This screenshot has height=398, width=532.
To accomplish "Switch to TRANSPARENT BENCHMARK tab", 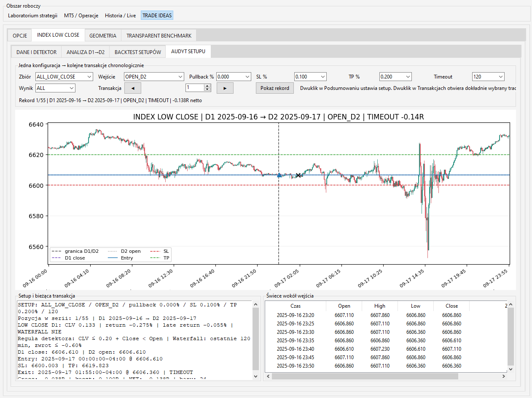I will click(159, 35).
